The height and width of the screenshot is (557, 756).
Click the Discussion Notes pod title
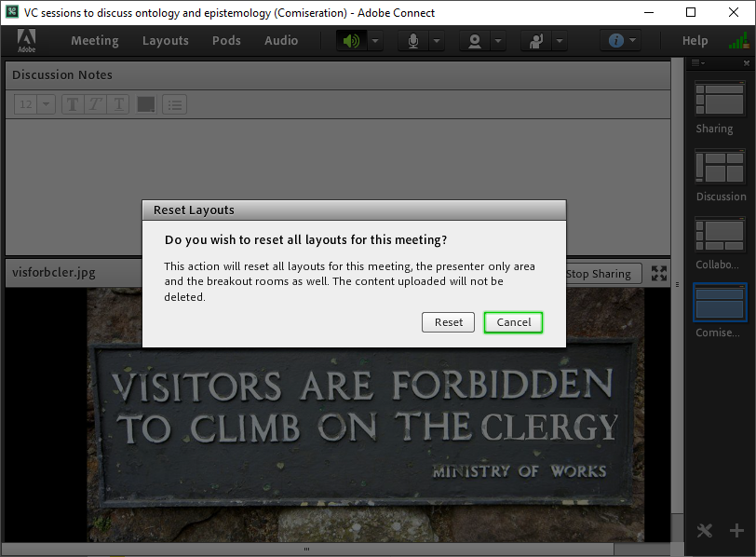(x=62, y=75)
